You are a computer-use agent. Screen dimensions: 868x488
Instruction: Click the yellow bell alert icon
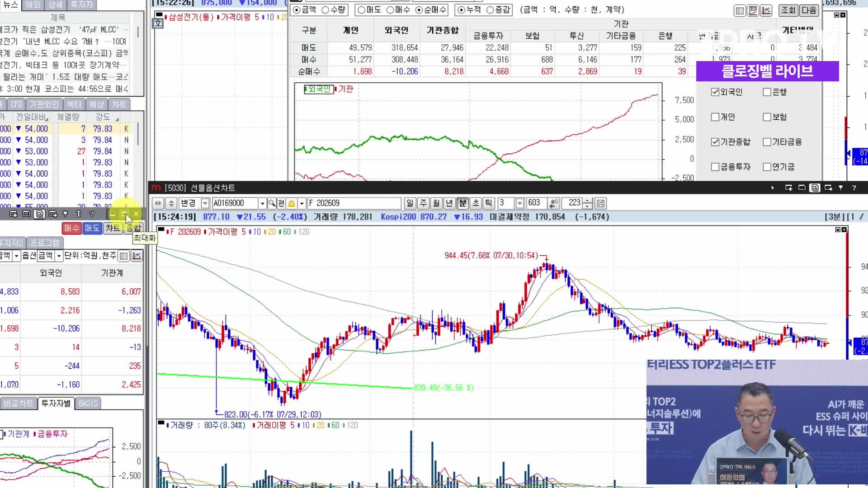point(292,203)
